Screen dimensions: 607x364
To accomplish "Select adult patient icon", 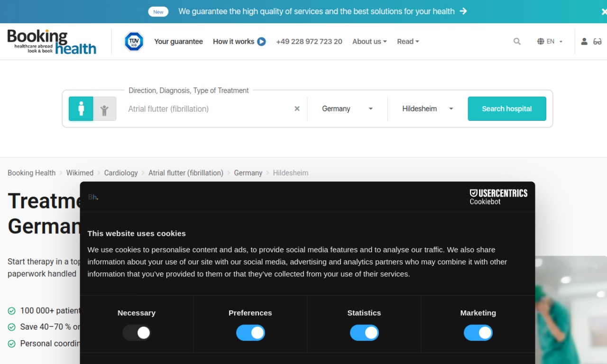I will click(x=81, y=109).
